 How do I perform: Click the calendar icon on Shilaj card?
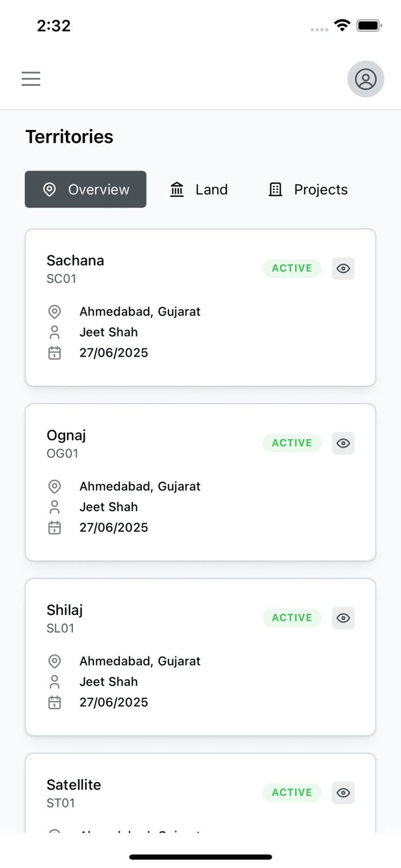pyautogui.click(x=54, y=702)
